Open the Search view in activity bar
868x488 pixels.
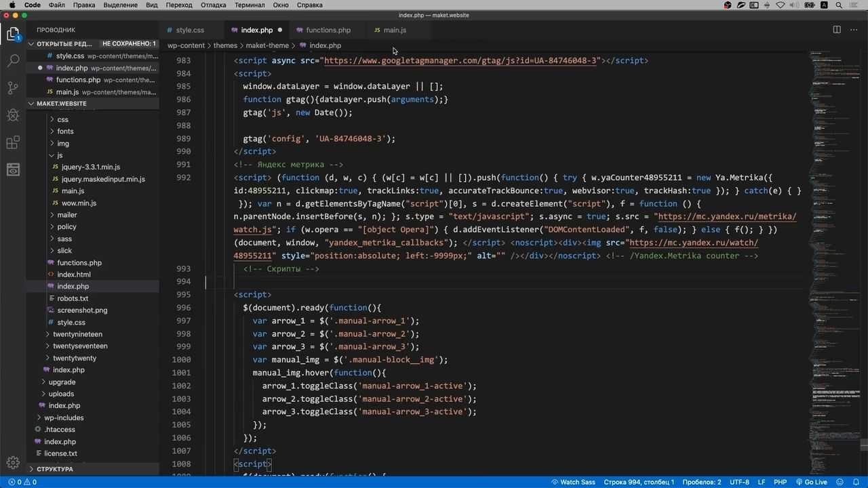[x=13, y=61]
